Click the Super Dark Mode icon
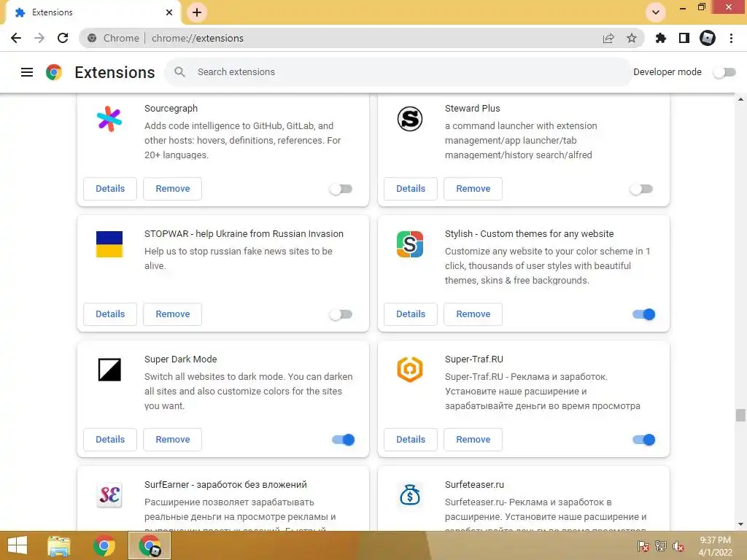 click(109, 370)
